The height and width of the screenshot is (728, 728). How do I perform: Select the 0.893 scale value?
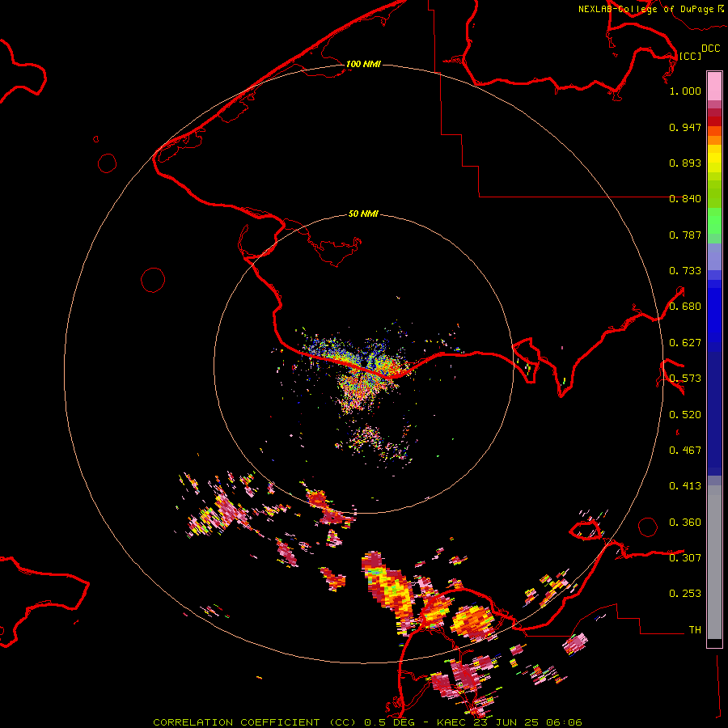(685, 163)
